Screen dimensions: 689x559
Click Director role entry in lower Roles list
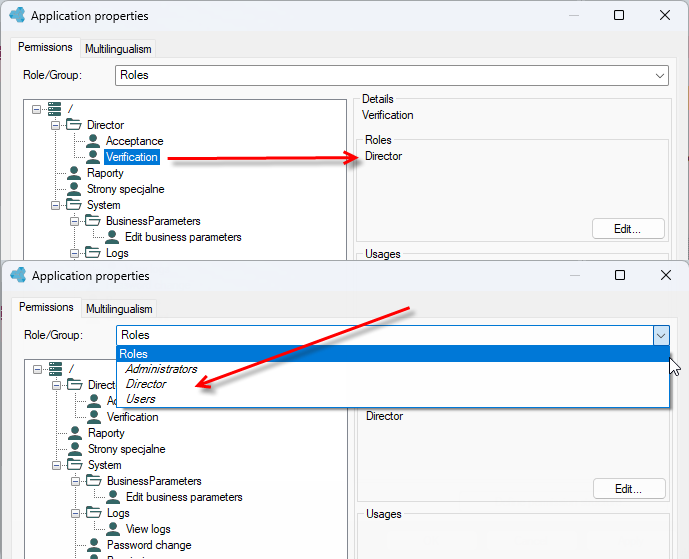[384, 416]
